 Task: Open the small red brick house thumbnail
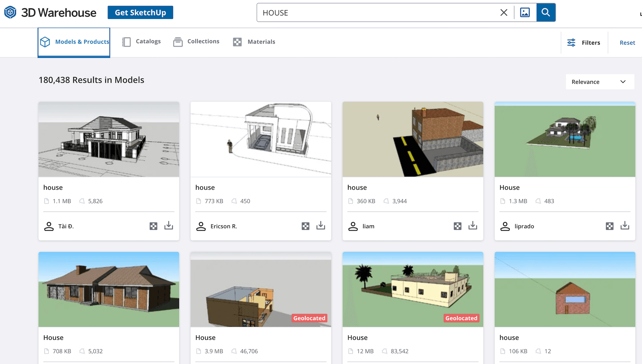[565, 289]
